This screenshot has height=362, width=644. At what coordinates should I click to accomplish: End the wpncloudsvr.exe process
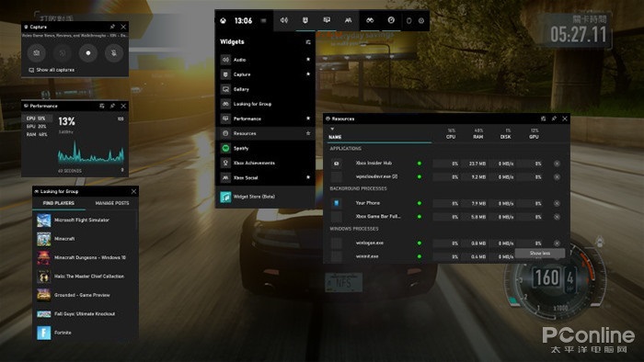(x=557, y=177)
